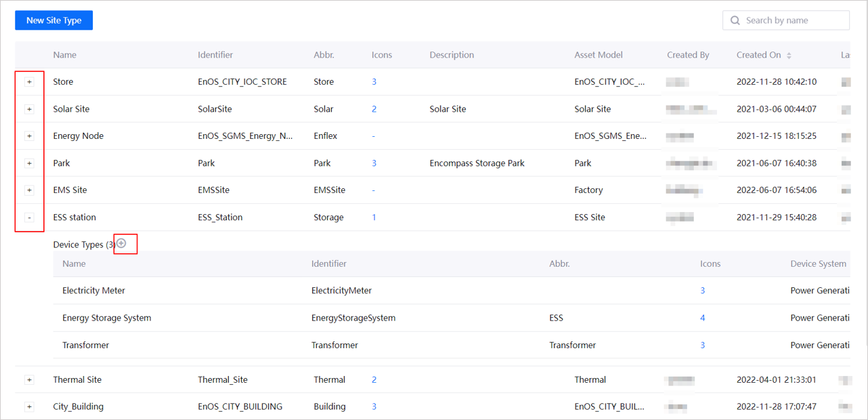Expand the EMS Site row
868x420 pixels.
click(29, 190)
